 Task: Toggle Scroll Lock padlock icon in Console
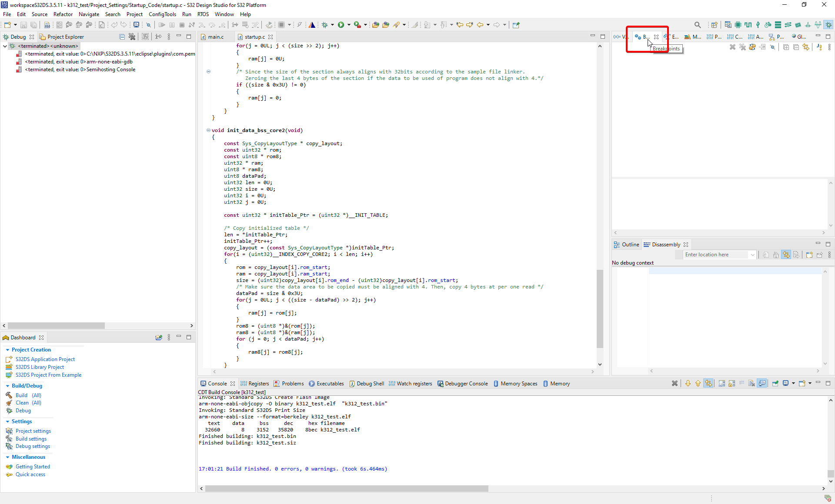tap(732, 383)
